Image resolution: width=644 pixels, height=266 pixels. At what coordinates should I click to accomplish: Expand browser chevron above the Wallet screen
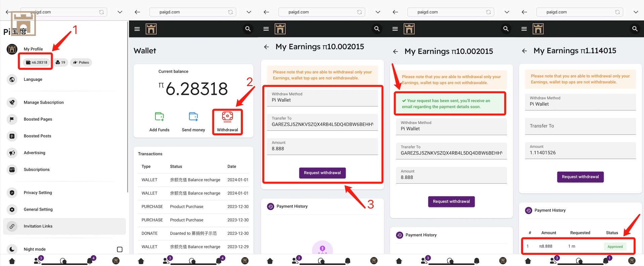249,12
